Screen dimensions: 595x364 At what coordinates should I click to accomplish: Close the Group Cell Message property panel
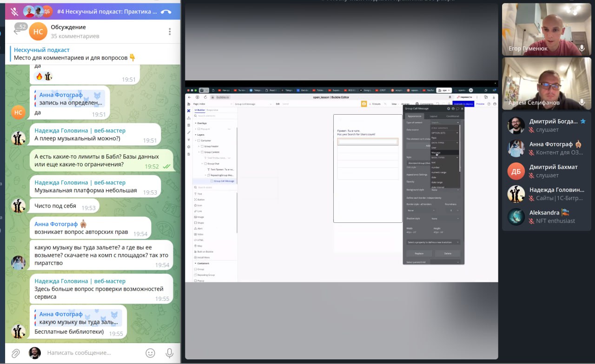click(x=462, y=109)
